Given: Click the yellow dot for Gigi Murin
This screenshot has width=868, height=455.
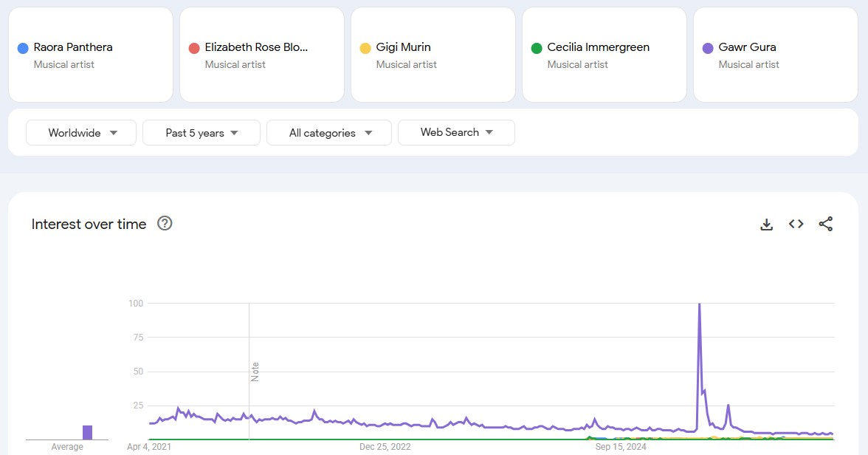Looking at the screenshot, I should [x=365, y=48].
